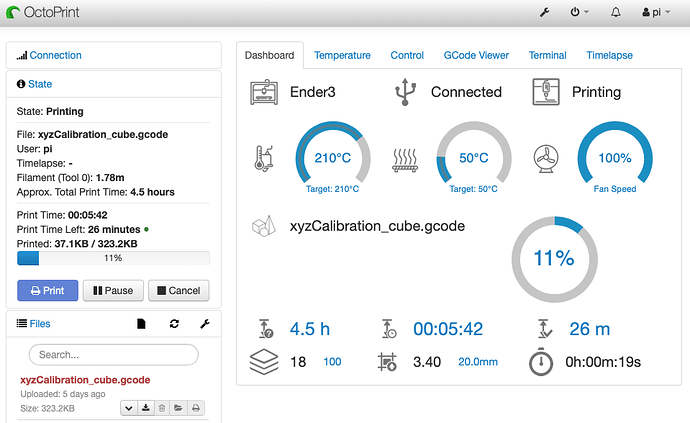Click 'Target: 210°C' label
Viewport: 690px width, 423px height.
click(333, 189)
